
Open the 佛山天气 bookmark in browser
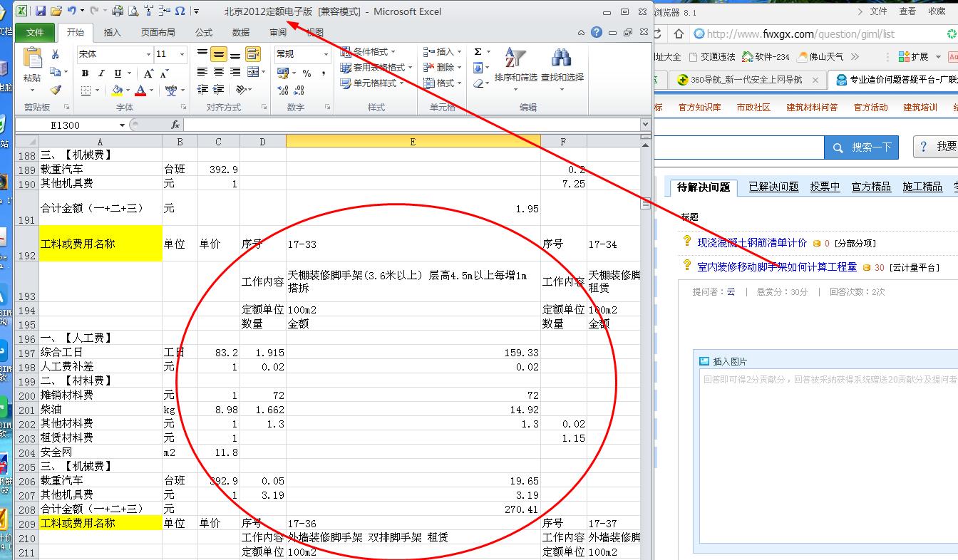[x=820, y=56]
